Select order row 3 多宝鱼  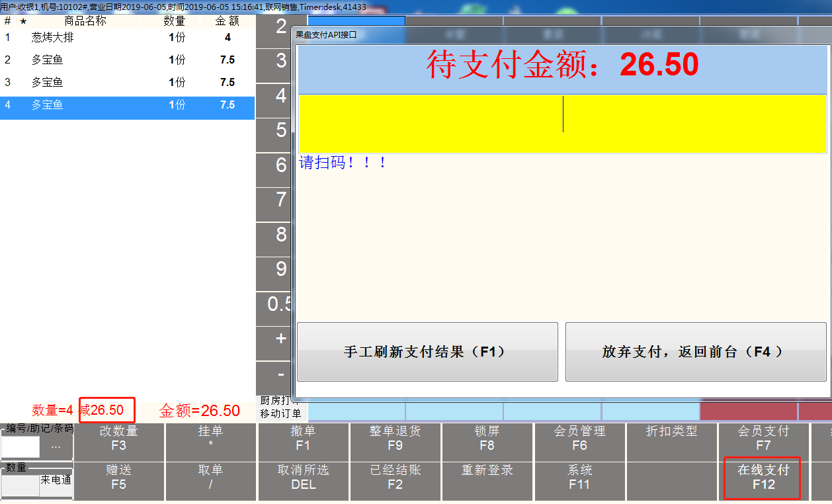coord(127,83)
